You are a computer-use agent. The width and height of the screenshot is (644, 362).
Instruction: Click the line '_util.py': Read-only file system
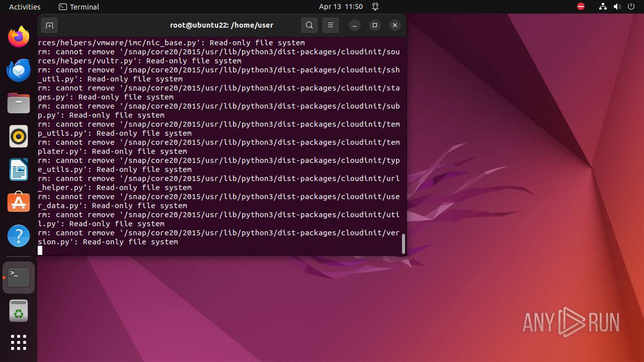[110, 79]
